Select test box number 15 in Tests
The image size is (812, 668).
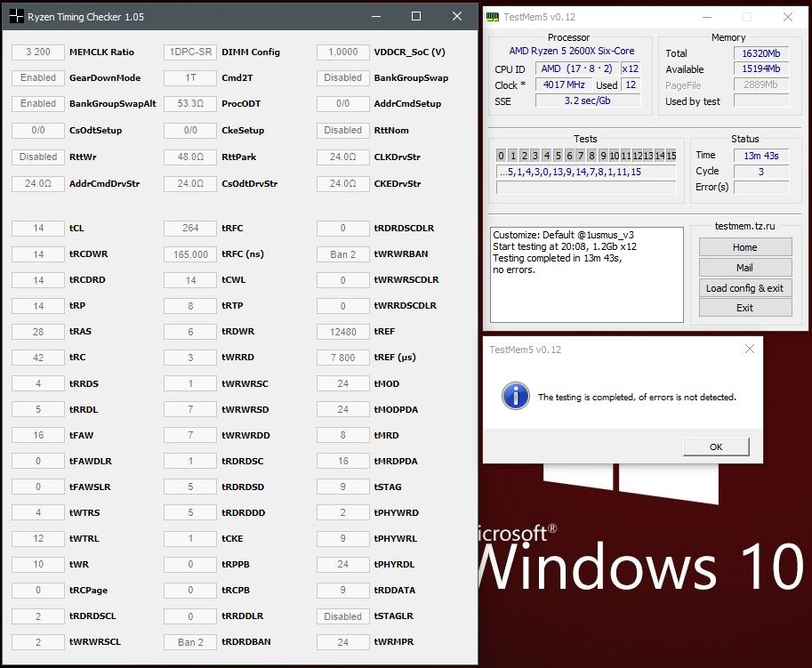click(671, 156)
